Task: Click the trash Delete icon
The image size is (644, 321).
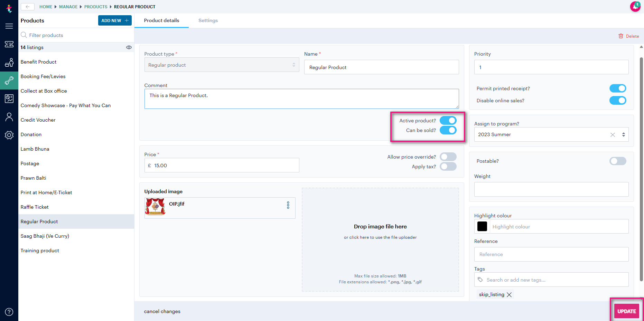Action: tap(621, 36)
